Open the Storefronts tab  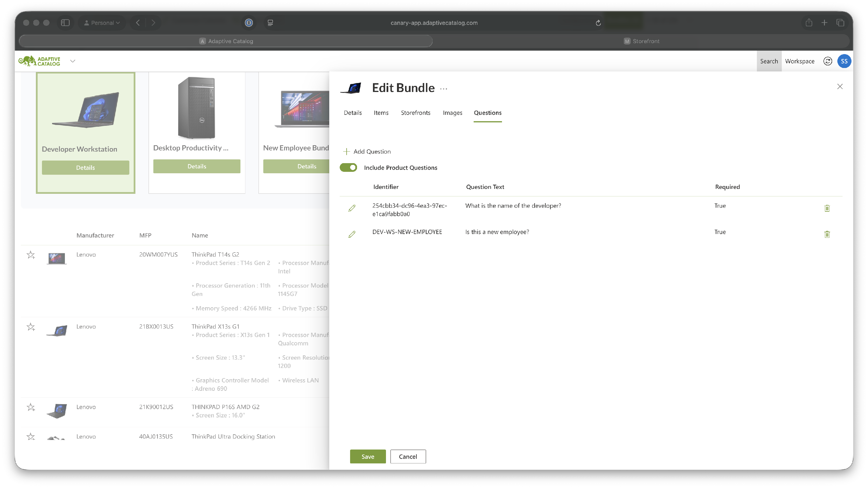click(x=415, y=113)
